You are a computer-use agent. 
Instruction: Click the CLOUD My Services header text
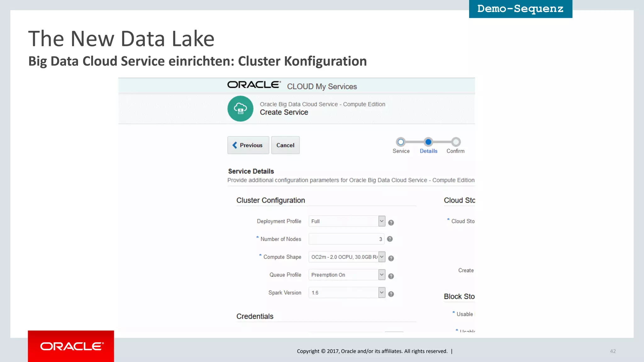pos(322,87)
